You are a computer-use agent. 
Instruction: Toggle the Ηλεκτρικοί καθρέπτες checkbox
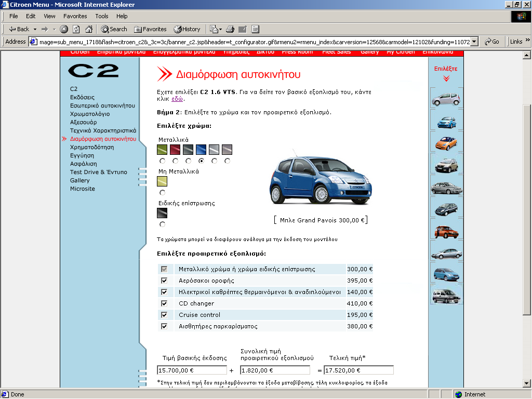(x=164, y=292)
